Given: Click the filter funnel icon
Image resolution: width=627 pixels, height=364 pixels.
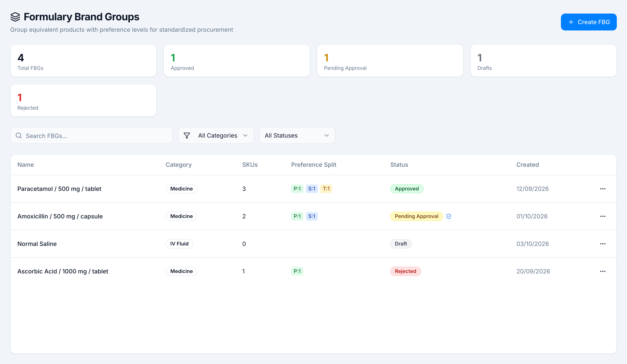Looking at the screenshot, I should (187, 135).
